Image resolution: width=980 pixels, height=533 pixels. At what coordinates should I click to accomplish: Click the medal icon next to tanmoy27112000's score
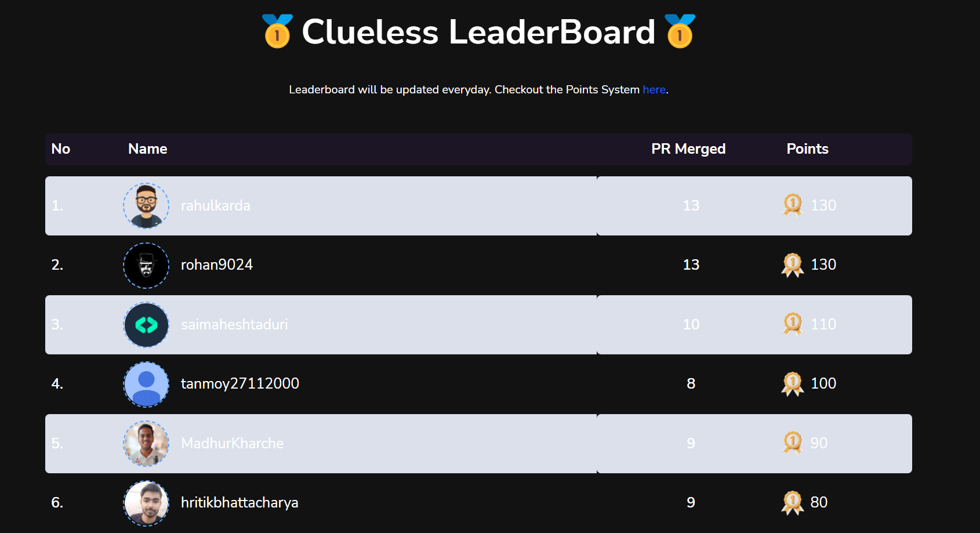tap(792, 383)
